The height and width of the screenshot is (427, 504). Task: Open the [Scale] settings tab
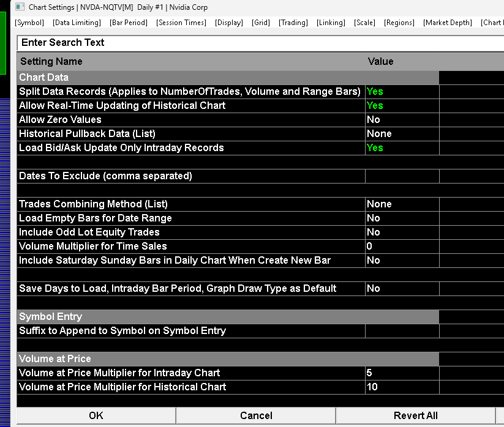[364, 23]
